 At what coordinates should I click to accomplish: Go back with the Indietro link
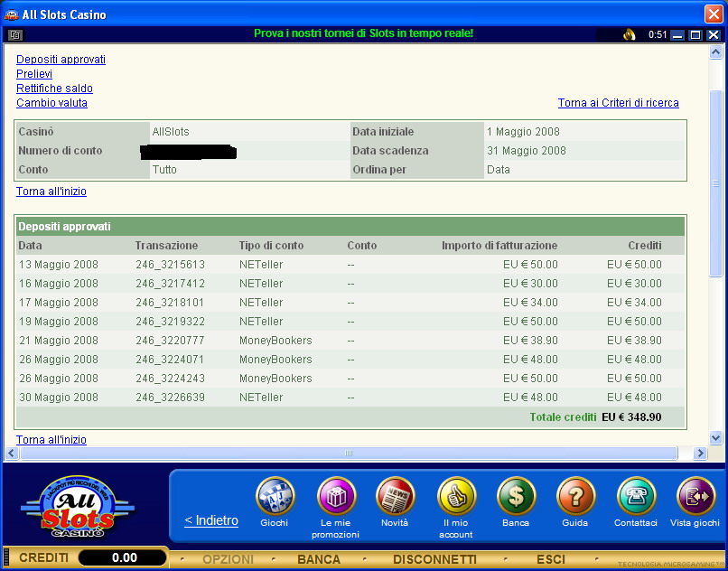pyautogui.click(x=211, y=520)
